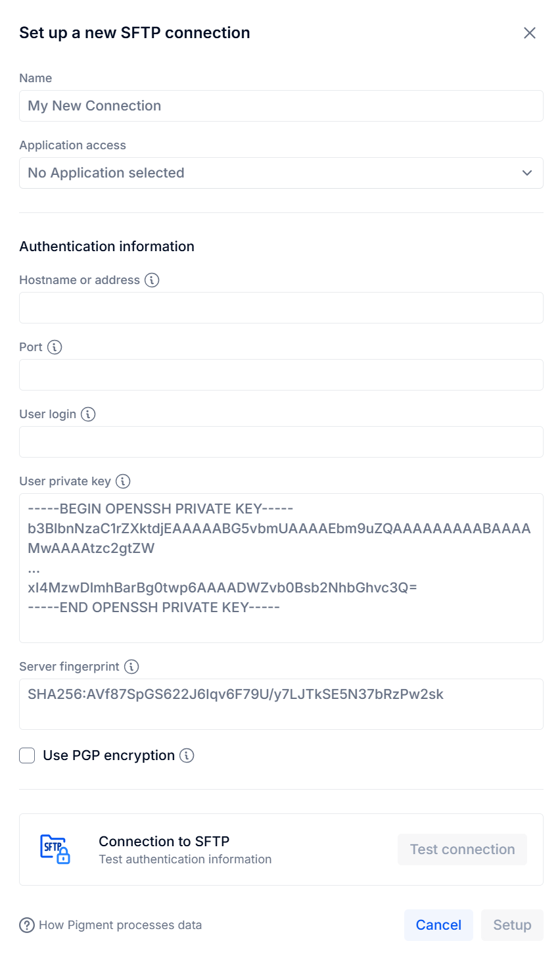Click the question mark help icon
This screenshot has width=560, height=958.
27,925
